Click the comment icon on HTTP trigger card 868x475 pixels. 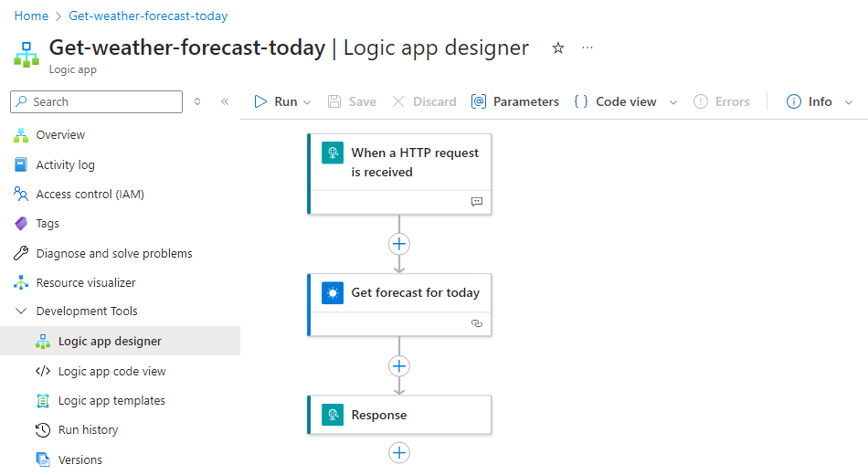click(476, 202)
